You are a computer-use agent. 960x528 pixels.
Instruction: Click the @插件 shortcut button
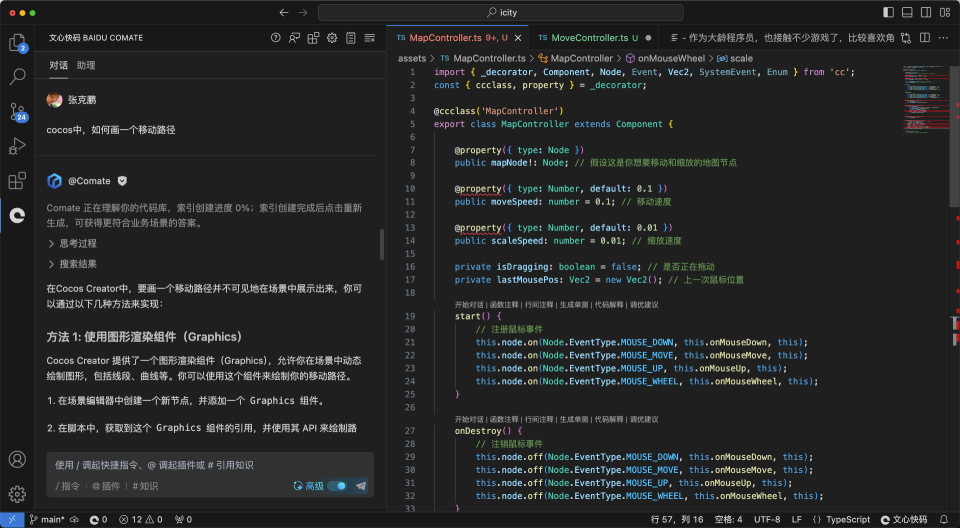pyautogui.click(x=106, y=486)
